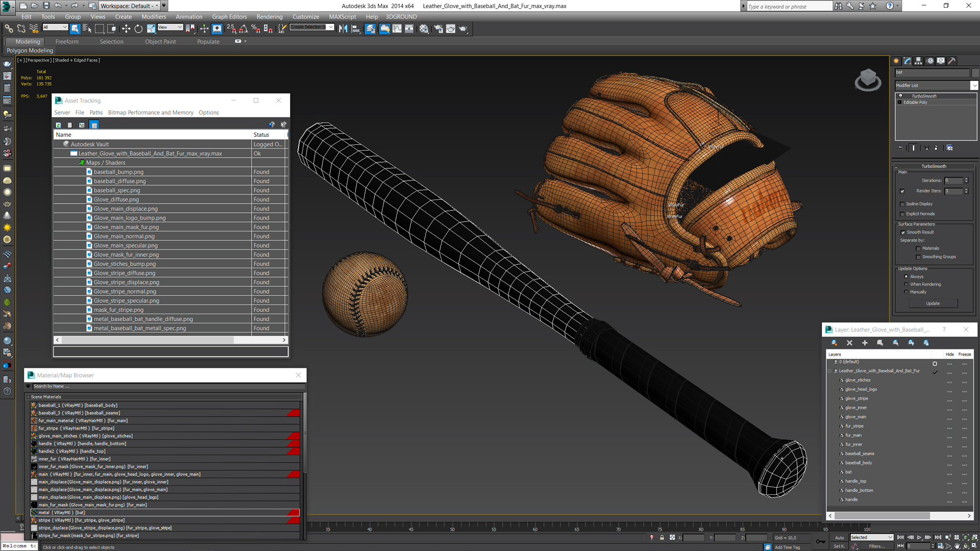The image size is (980, 551).
Task: Enable Smoothing Groups checkbox
Action: coord(918,257)
